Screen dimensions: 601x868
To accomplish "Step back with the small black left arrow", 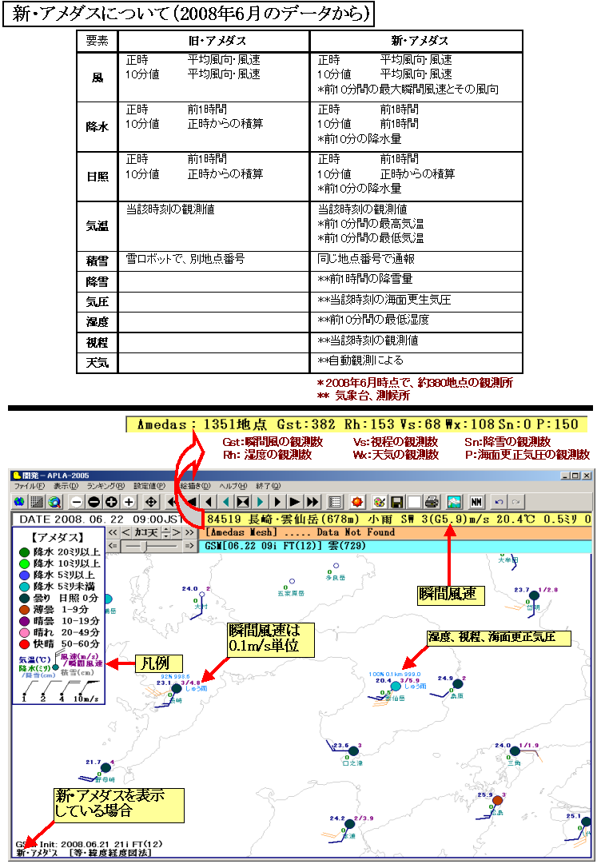I will pyautogui.click(x=208, y=501).
